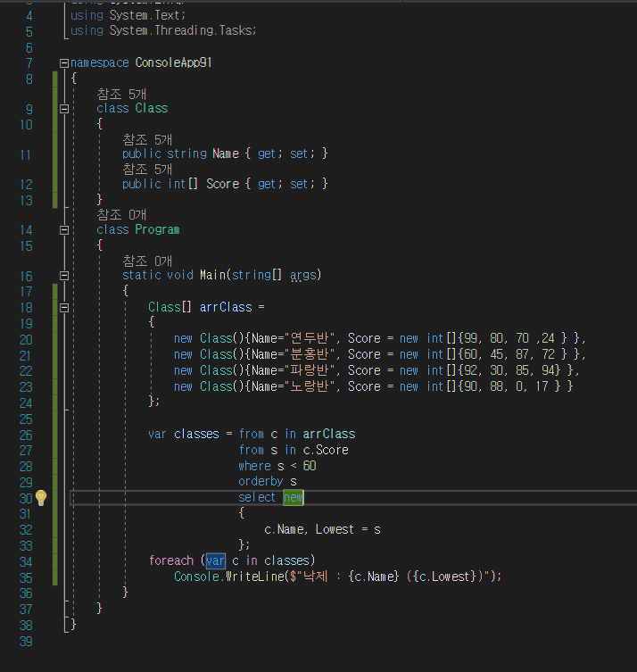Image resolution: width=637 pixels, height=672 pixels.
Task: Click the highlighted 'new' keyword after select
Action: coord(294,498)
